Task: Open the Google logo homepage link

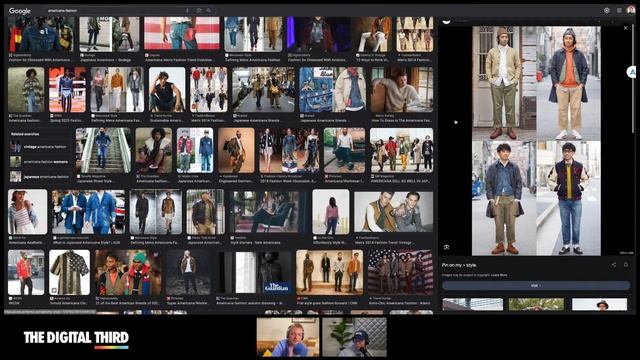Action: click(x=20, y=11)
